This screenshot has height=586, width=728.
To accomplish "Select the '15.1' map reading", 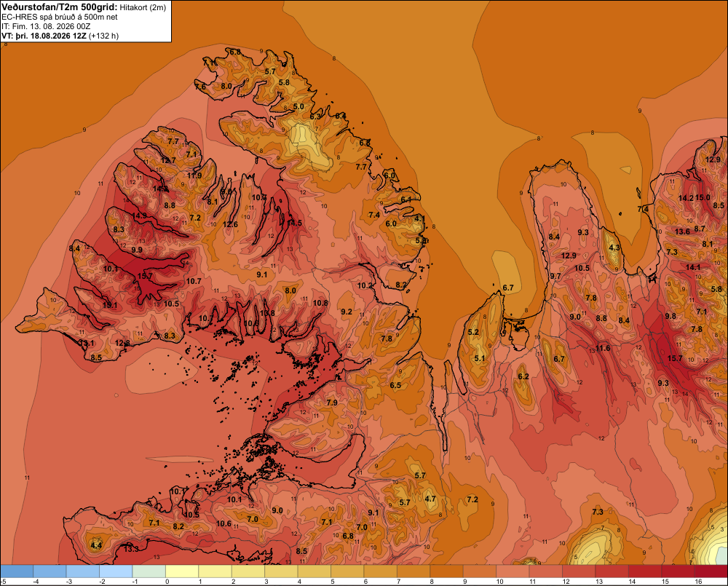I will pyautogui.click(x=110, y=305).
